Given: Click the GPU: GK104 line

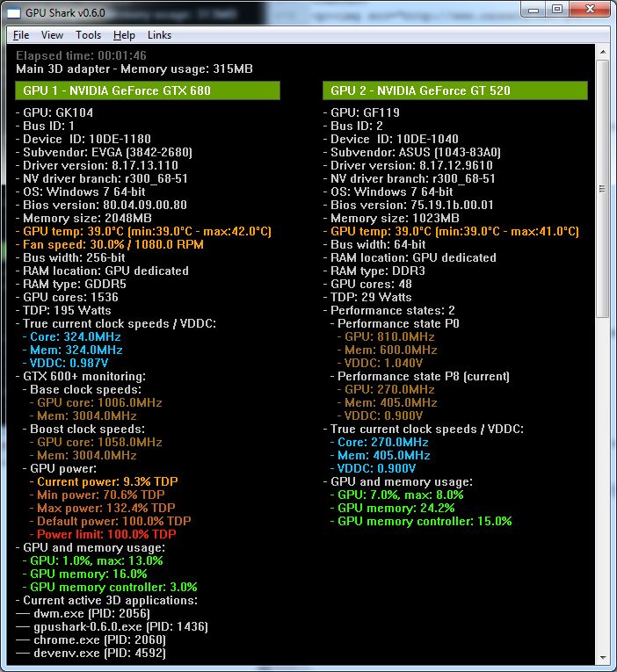Looking at the screenshot, I should point(54,112).
